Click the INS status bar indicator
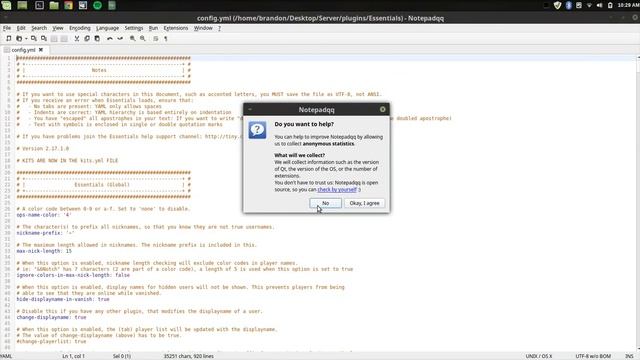 pos(629,356)
